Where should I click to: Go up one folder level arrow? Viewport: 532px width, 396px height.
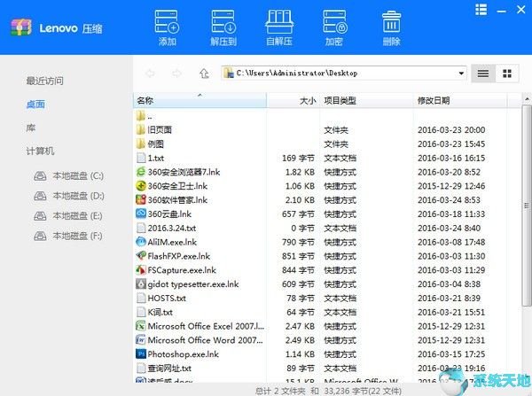point(205,74)
